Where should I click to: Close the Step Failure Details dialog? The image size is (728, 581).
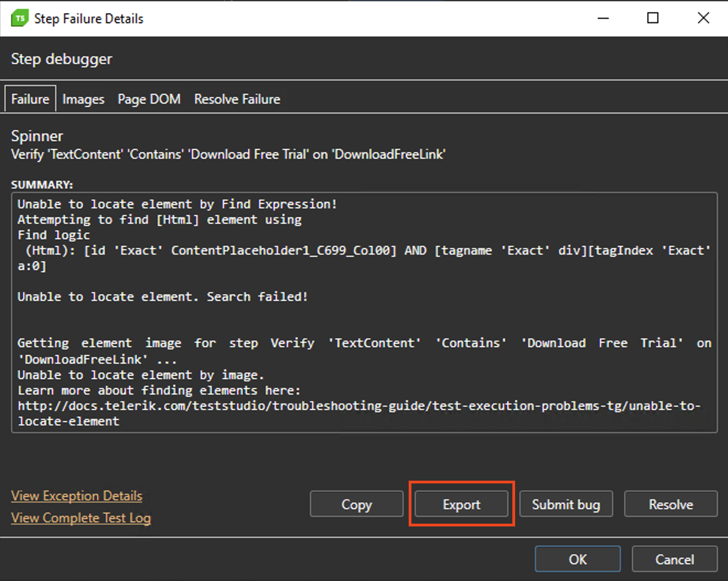(703, 18)
